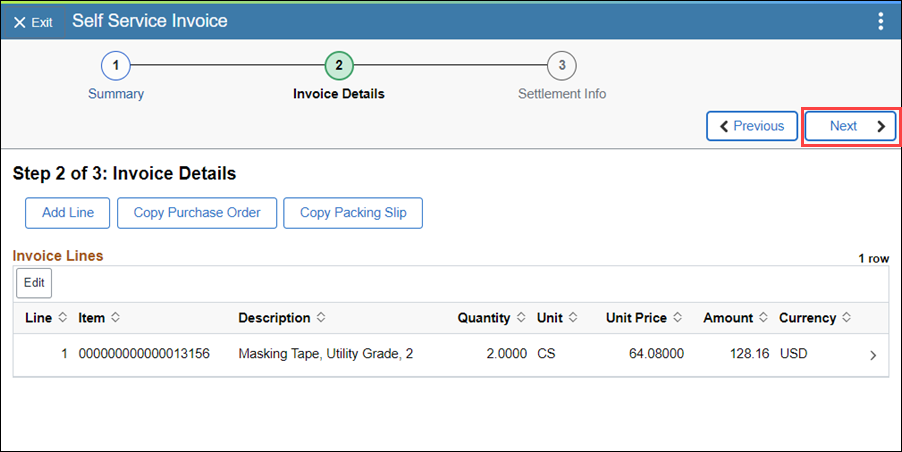Screen dimensions: 902x452
Task: Go to step 1 Summary
Action: 116,66
